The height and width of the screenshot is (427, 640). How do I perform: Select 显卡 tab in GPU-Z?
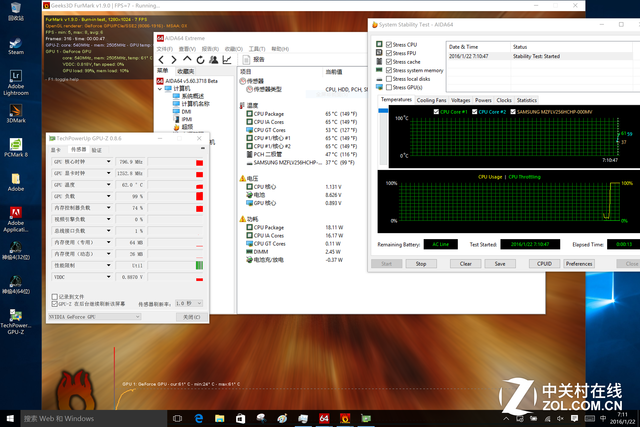pos(56,150)
